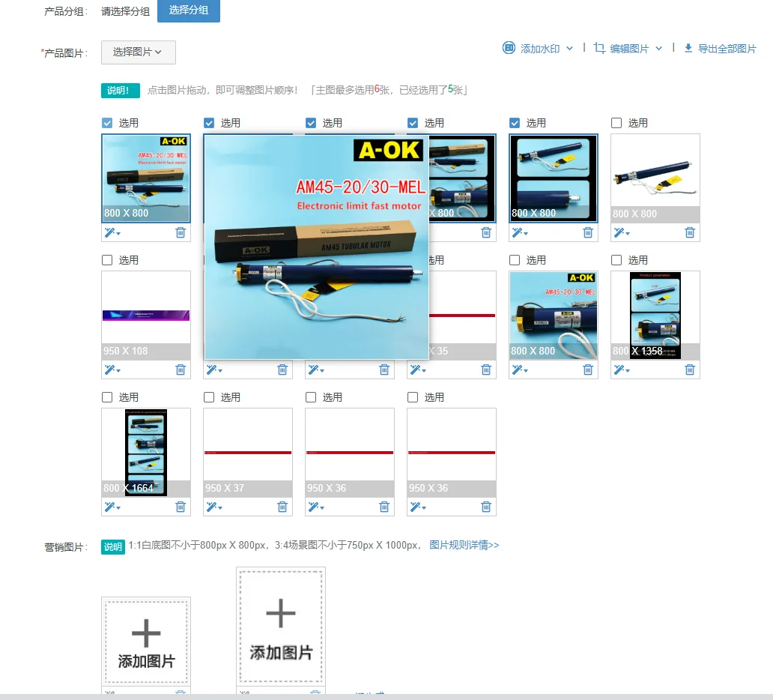
Task: Delete the A-OK motor close-up image
Action: 588,369
